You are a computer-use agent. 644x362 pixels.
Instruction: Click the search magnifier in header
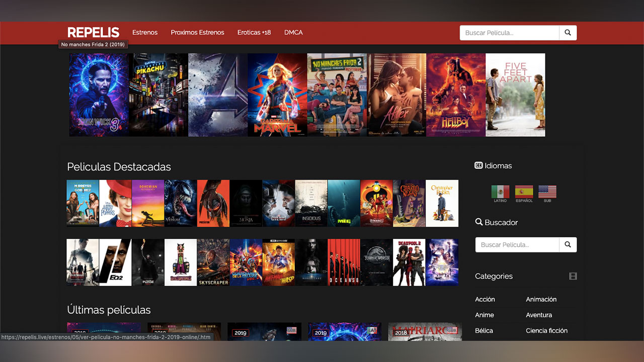pos(568,33)
